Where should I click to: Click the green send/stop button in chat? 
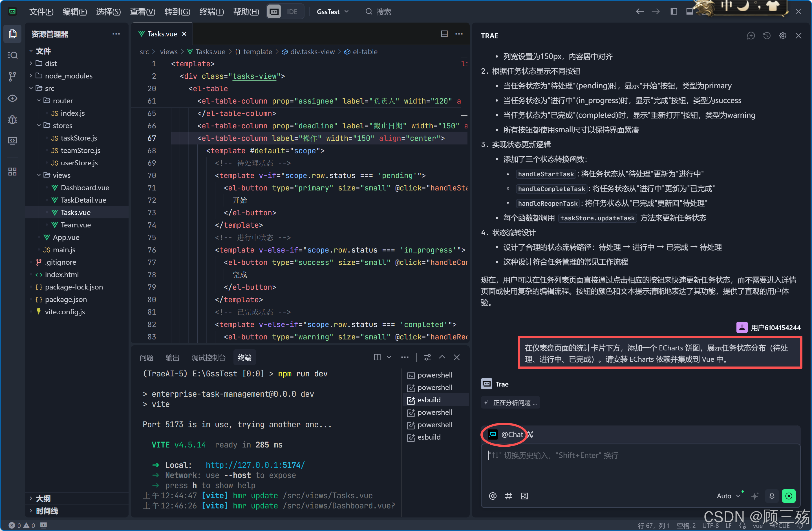click(x=789, y=495)
